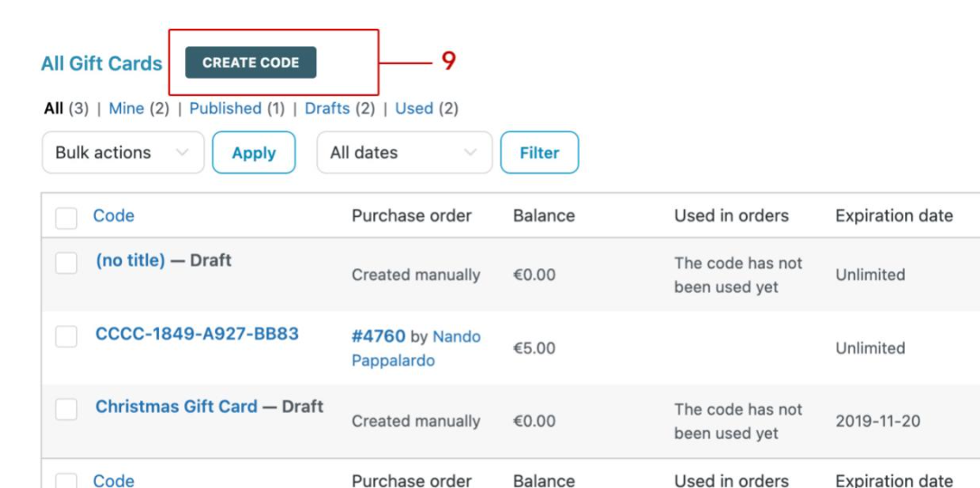Tick the select-all checkbox in header row
The height and width of the screenshot is (488, 980).
[x=66, y=219]
